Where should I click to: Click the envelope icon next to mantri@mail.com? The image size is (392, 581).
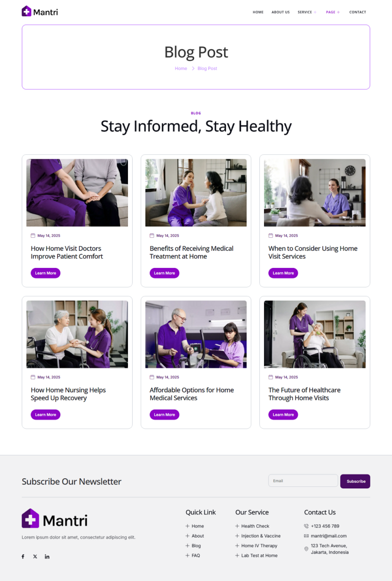point(306,536)
